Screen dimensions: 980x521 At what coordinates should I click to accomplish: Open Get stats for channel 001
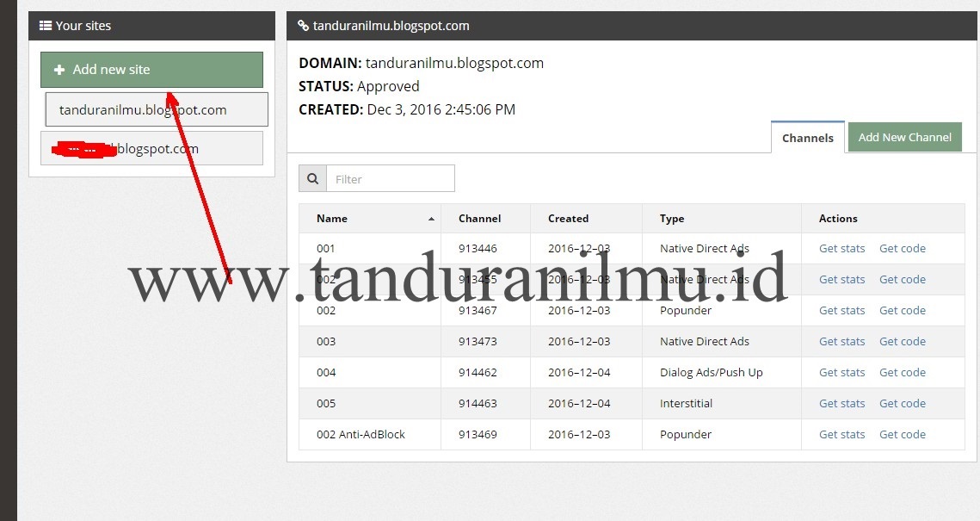pyautogui.click(x=841, y=248)
